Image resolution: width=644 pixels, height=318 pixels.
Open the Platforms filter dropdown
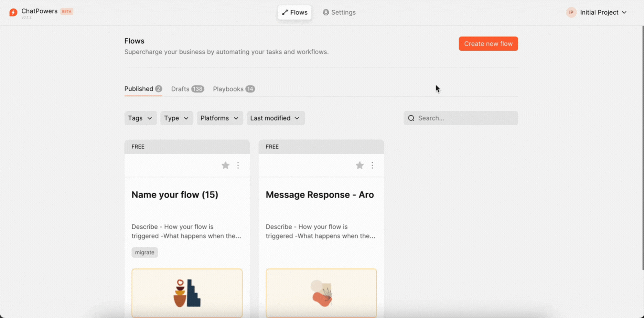point(220,118)
